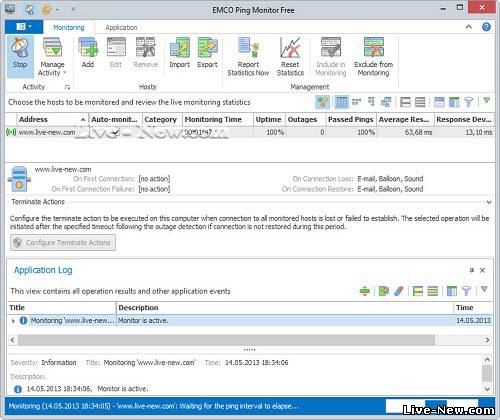The height and width of the screenshot is (420, 500).
Task: Select the www.live-new.com host row
Action: [x=250, y=132]
